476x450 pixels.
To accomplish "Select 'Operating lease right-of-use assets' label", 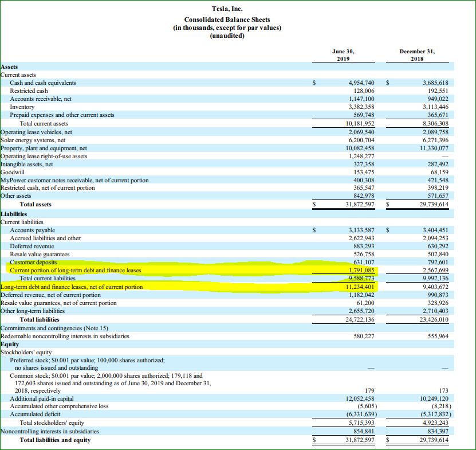I will [x=44, y=156].
